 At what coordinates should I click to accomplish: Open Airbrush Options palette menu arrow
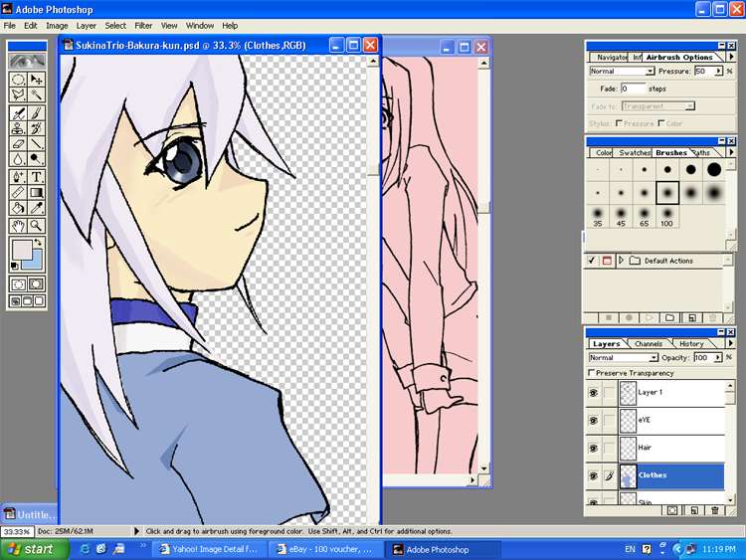[731, 57]
